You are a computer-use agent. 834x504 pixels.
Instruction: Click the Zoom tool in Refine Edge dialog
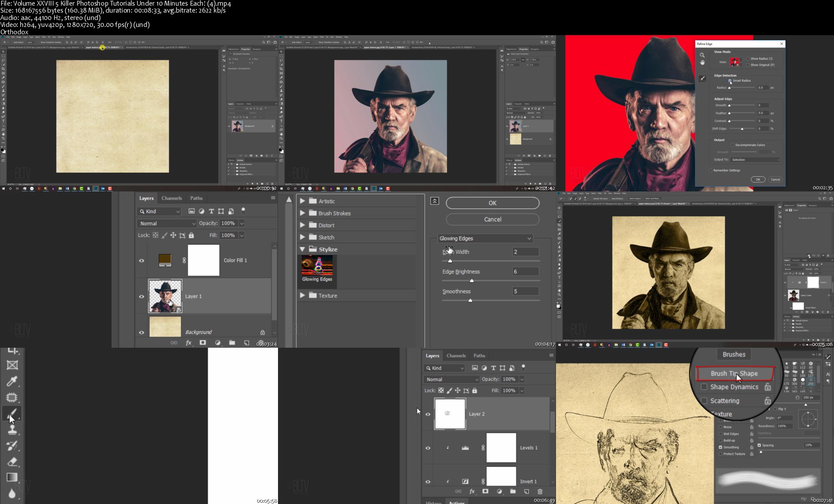702,55
